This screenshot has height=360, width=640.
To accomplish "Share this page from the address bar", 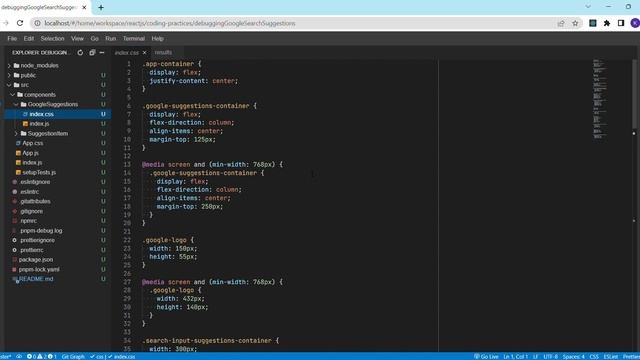I will tap(561, 23).
